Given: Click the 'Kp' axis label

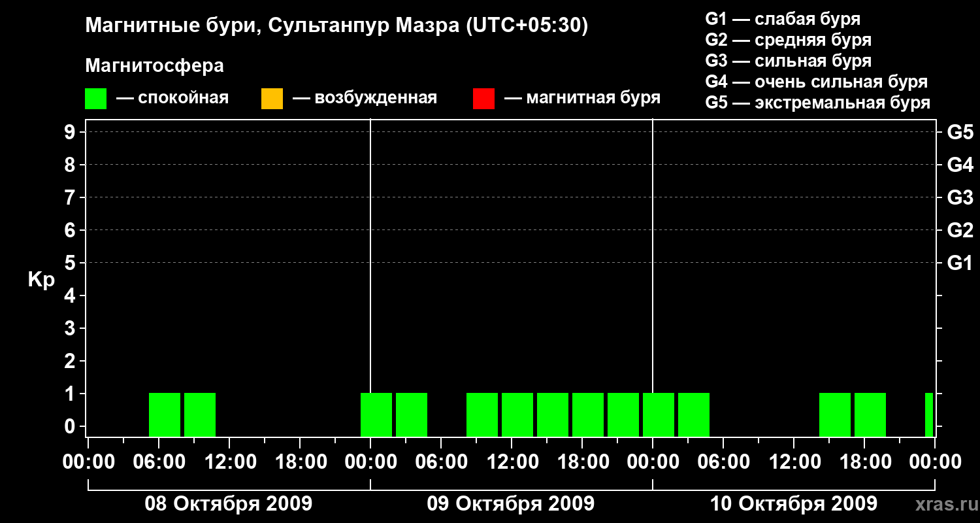Looking at the screenshot, I should click(x=41, y=280).
